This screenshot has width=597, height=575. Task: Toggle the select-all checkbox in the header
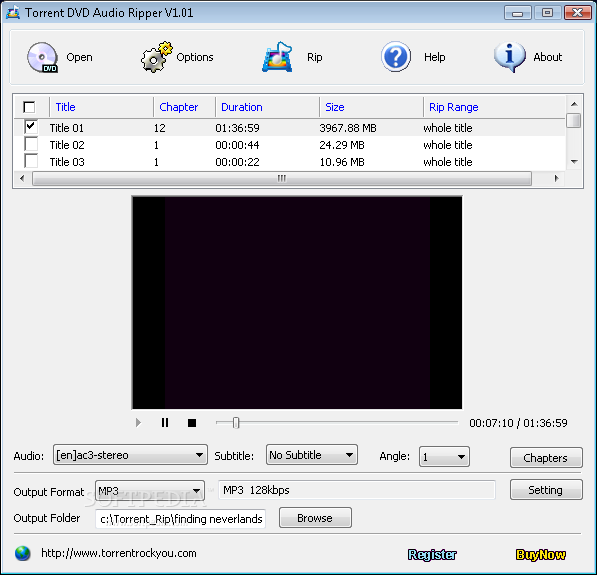pos(29,107)
